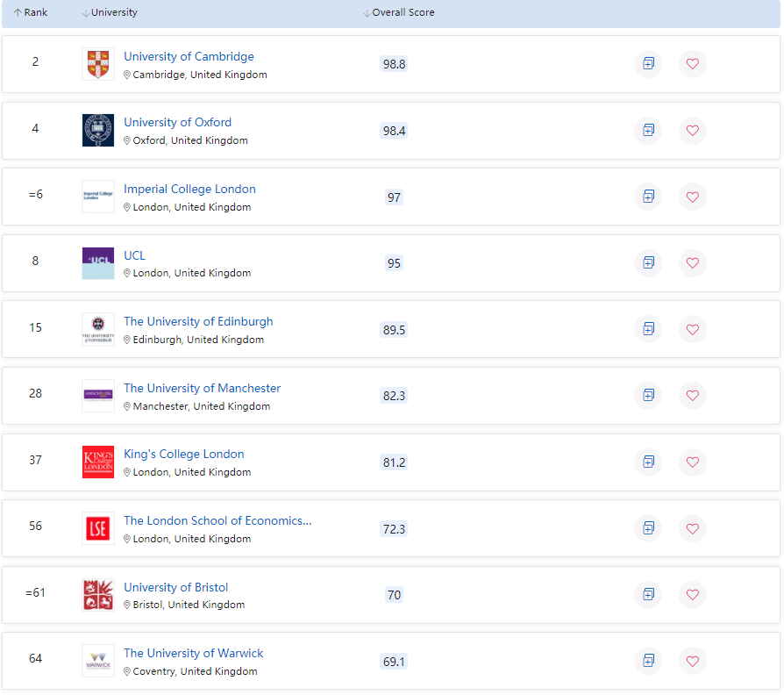Open The University of Edinburgh page

tap(198, 321)
